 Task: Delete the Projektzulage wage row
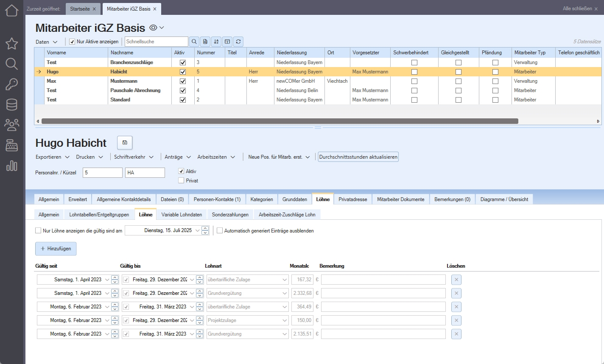tap(456, 320)
